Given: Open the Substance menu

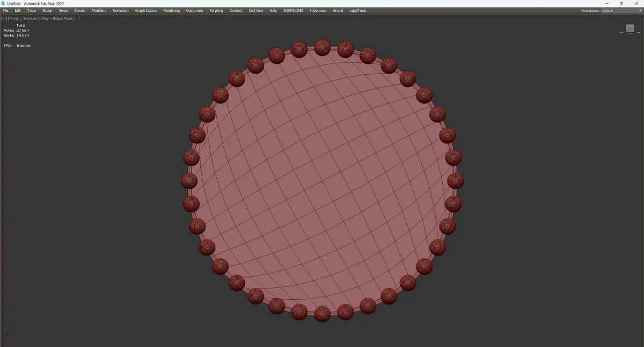Looking at the screenshot, I should [x=318, y=10].
